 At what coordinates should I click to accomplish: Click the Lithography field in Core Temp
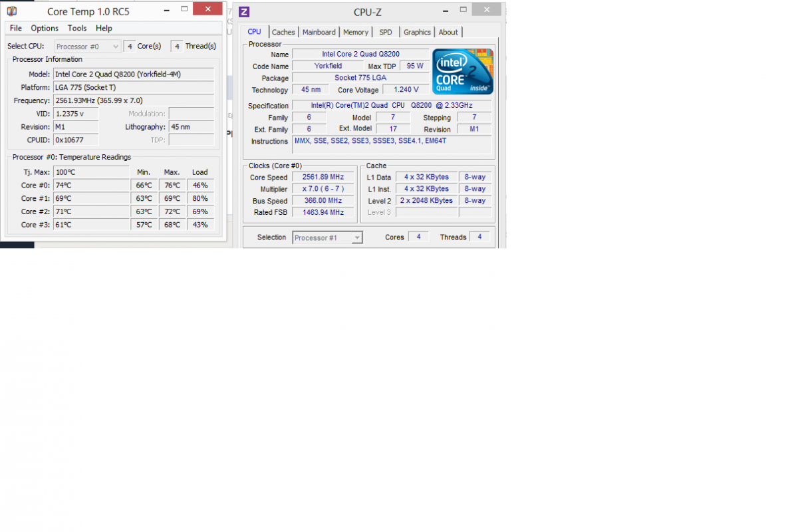[192, 127]
